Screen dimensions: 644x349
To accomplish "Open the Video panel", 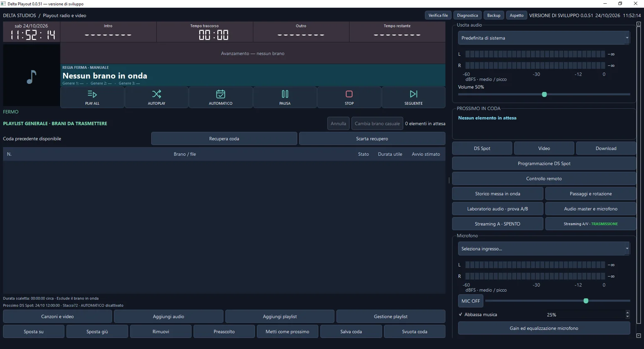I will 544,148.
